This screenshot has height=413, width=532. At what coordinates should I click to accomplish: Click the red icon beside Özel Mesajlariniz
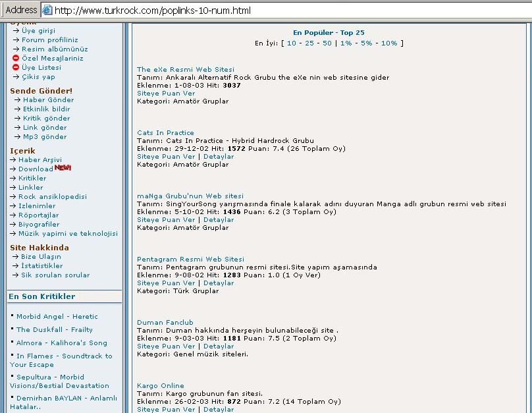pos(16,58)
